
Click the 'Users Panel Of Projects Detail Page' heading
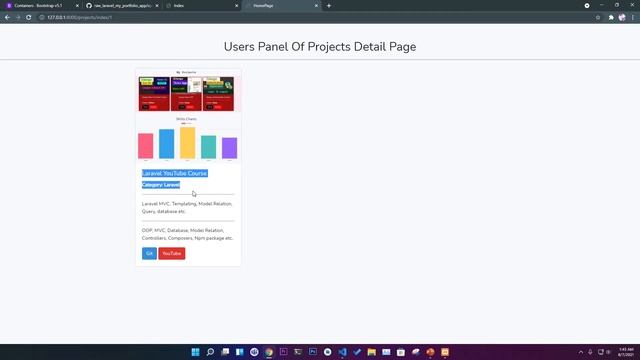[x=320, y=47]
